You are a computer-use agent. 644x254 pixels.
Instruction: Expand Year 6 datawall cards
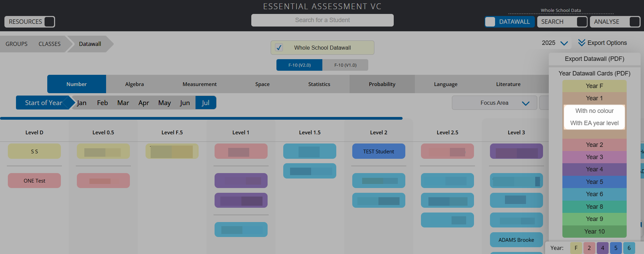coord(594,194)
